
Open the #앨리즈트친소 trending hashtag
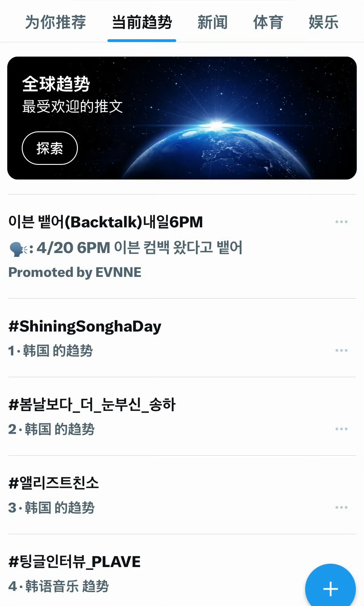point(54,483)
